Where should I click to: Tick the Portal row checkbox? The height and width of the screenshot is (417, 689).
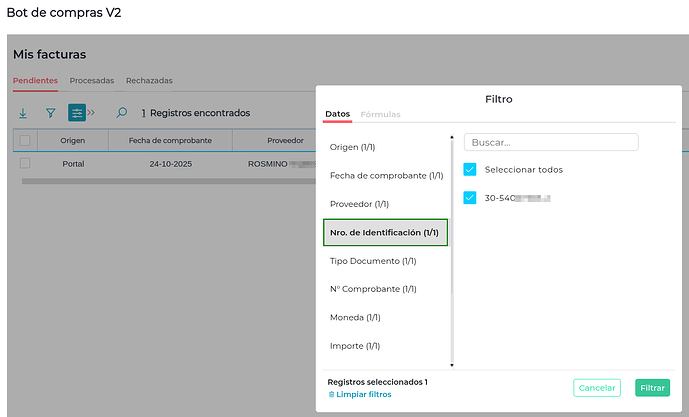(25, 163)
